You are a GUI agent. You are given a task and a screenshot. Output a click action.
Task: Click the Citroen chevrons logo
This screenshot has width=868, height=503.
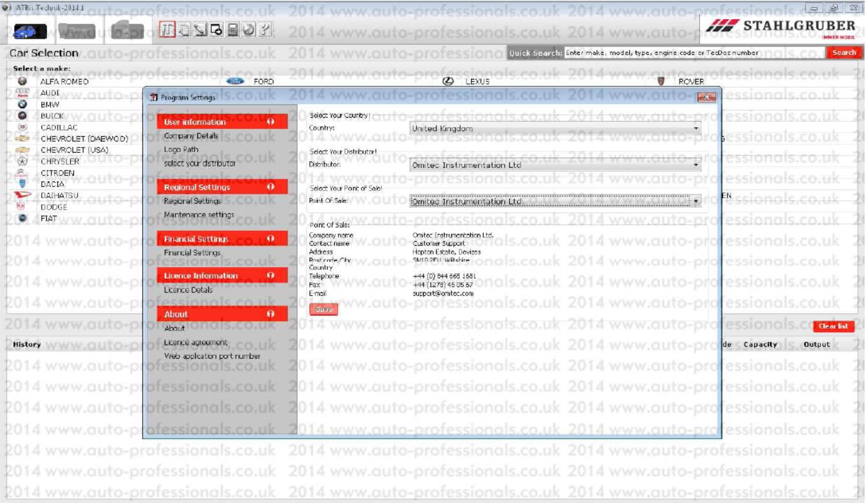[22, 172]
